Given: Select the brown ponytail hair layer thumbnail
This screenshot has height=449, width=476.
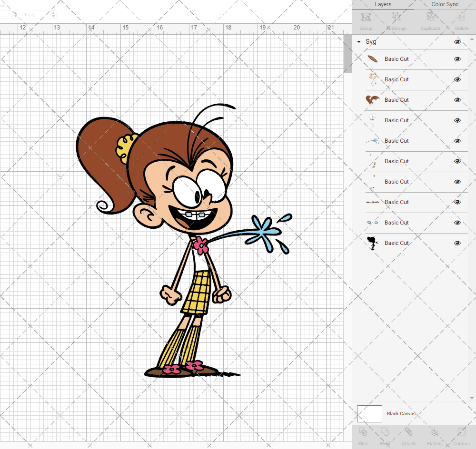Looking at the screenshot, I should click(373, 100).
